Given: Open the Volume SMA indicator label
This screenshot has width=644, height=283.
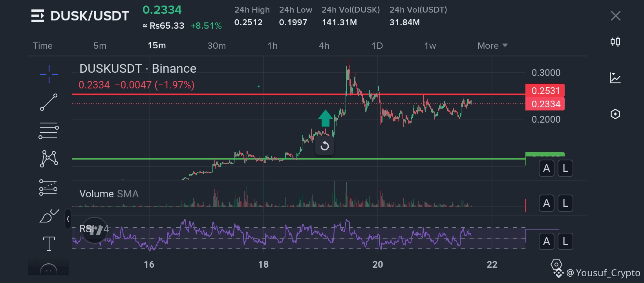Looking at the screenshot, I should (x=109, y=194).
